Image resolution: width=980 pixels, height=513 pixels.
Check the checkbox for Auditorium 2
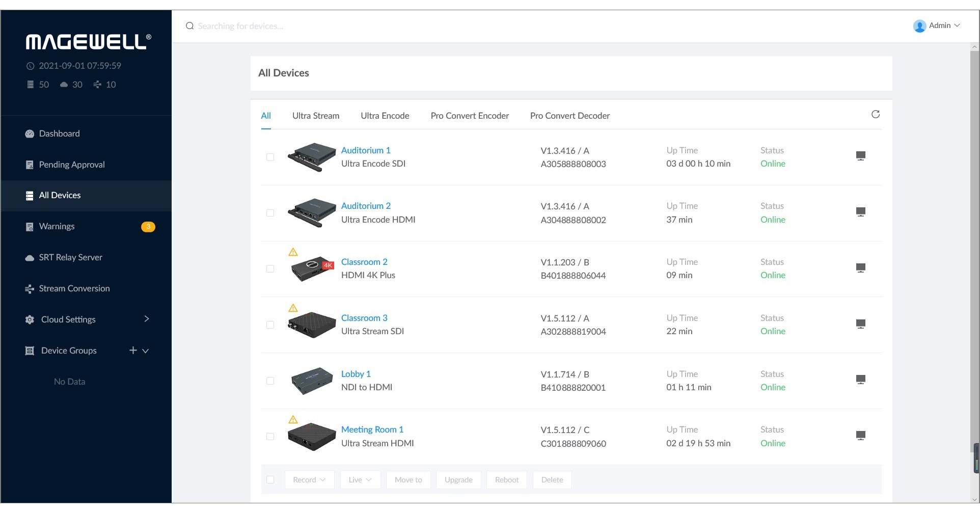pos(270,213)
